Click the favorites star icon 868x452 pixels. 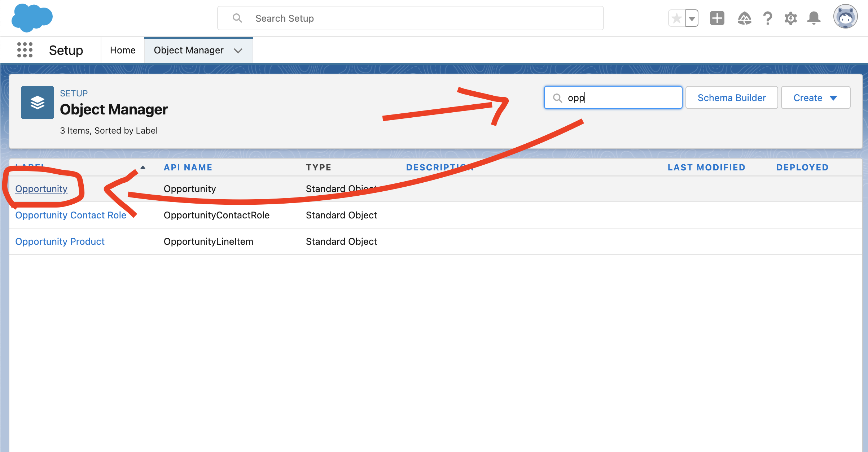(677, 18)
